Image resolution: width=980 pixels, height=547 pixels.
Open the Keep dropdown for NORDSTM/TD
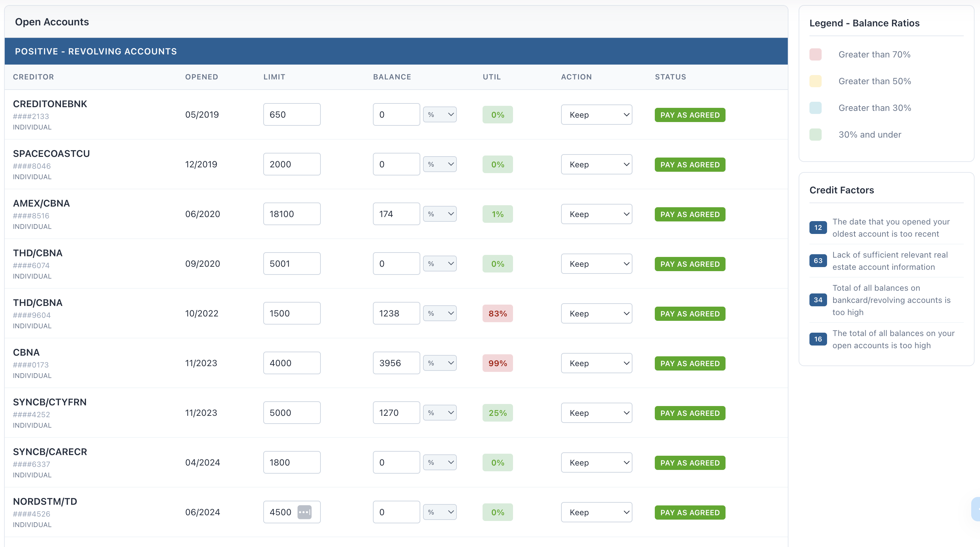click(596, 512)
